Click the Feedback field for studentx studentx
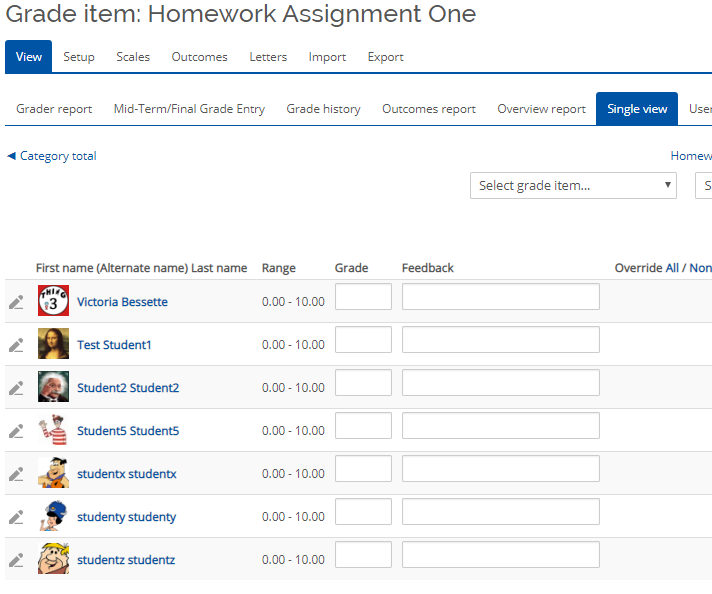Image resolution: width=712 pixels, height=594 pixels. [500, 468]
